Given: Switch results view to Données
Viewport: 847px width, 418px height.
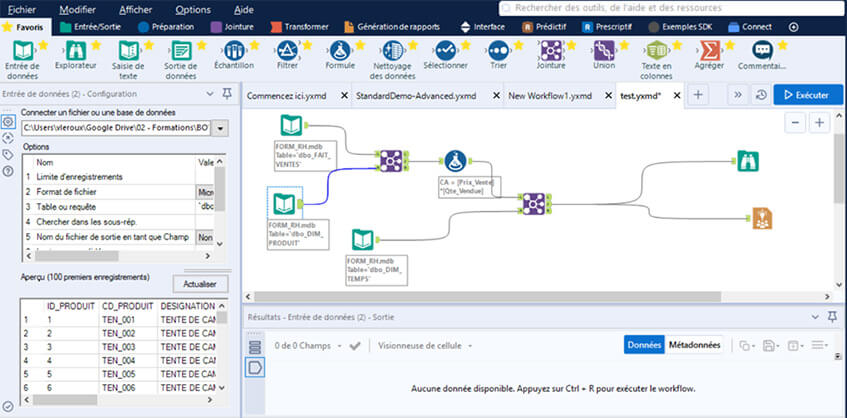Looking at the screenshot, I should coord(644,345).
